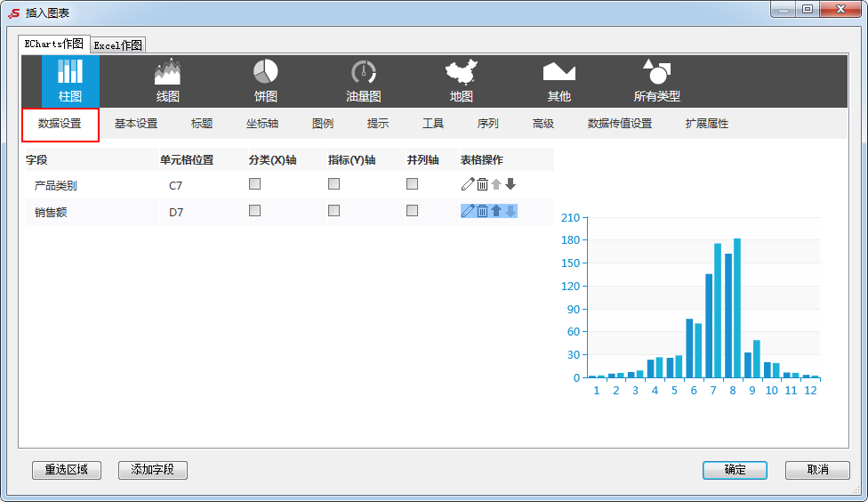Move 销售额 row up
868x502 pixels.
496,211
